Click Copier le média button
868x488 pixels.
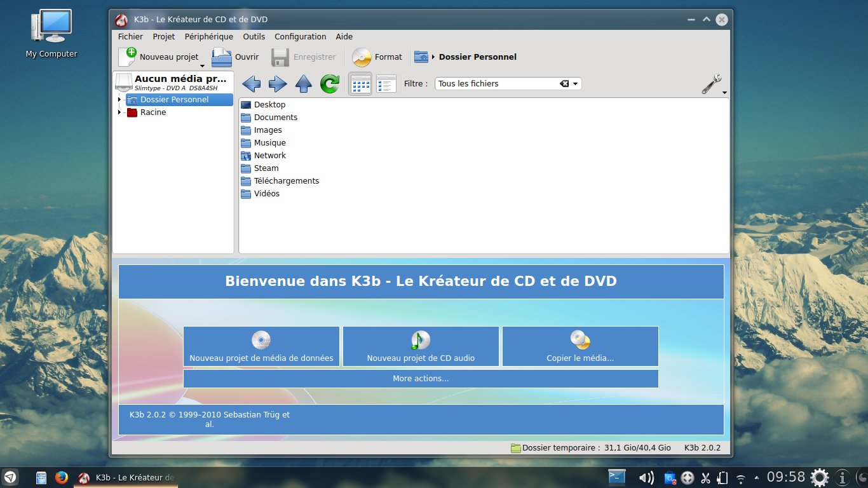[580, 346]
